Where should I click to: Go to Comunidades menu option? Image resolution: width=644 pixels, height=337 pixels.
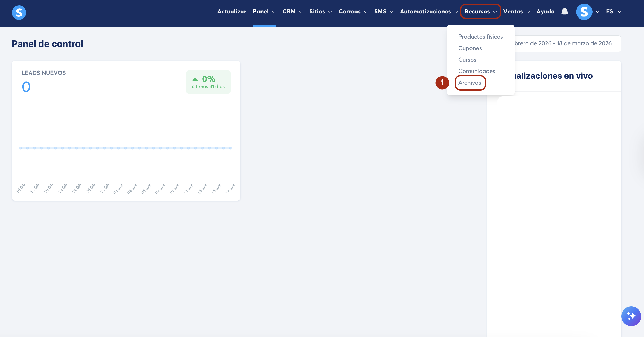click(476, 71)
